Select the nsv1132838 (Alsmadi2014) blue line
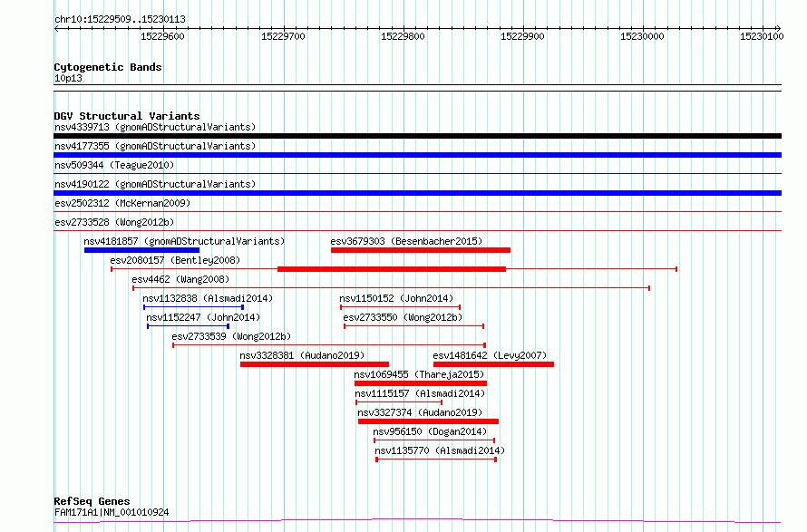The width and height of the screenshot is (807, 532). point(193,307)
